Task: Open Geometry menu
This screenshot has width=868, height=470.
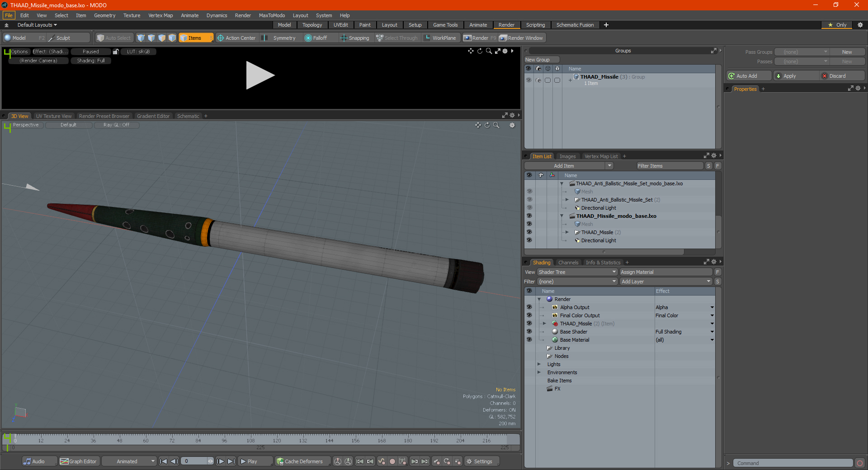Action: pyautogui.click(x=104, y=15)
